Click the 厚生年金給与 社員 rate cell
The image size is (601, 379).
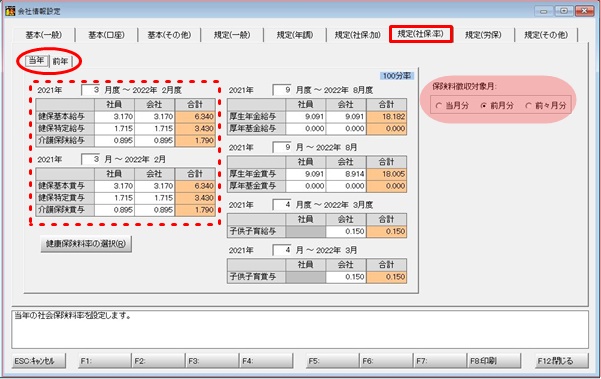pos(305,116)
